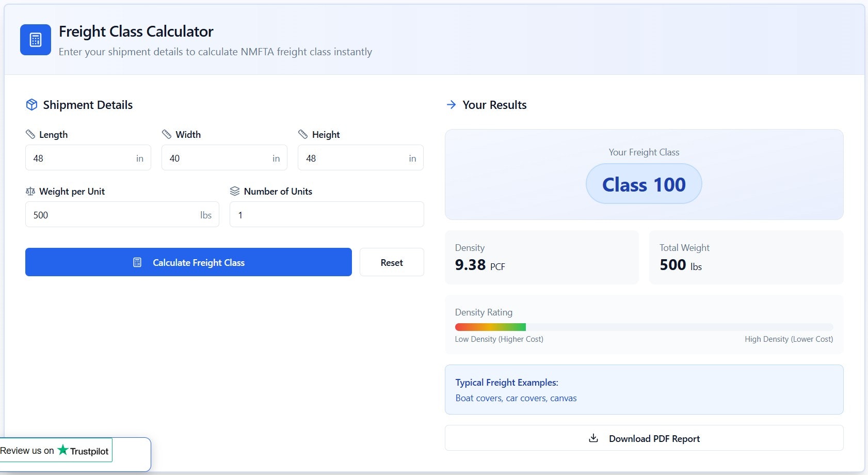868x475 pixels.
Task: Click Download PDF Report
Action: click(x=644, y=438)
